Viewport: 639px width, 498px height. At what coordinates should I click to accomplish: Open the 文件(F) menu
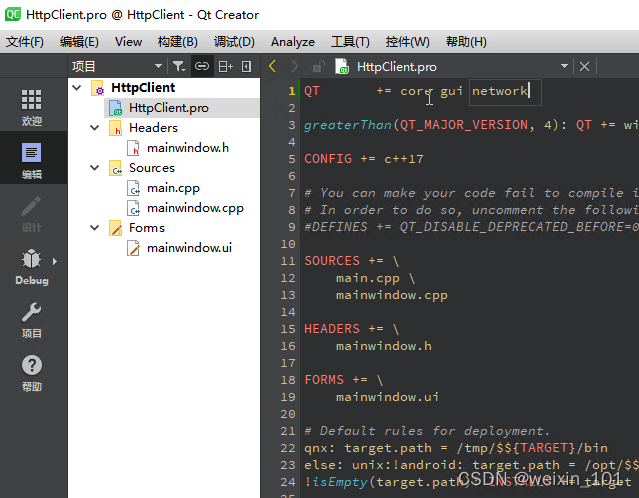pyautogui.click(x=25, y=42)
